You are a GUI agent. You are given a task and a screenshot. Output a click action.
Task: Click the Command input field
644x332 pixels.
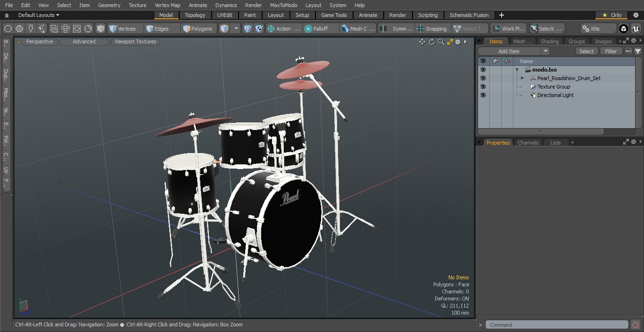point(557,325)
